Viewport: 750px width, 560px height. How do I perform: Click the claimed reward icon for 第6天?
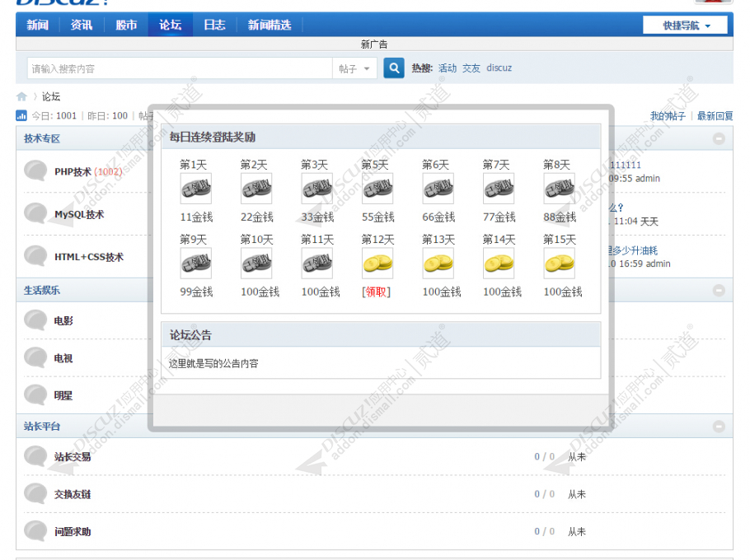pyautogui.click(x=438, y=189)
